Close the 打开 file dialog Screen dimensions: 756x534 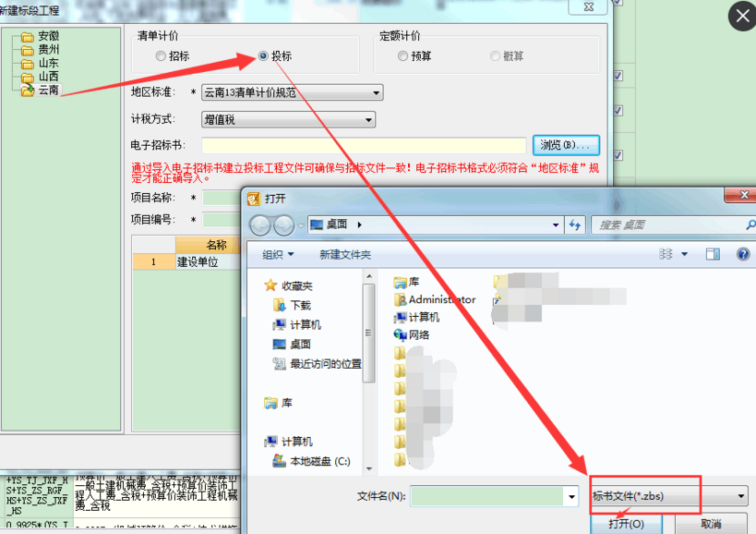(x=744, y=195)
